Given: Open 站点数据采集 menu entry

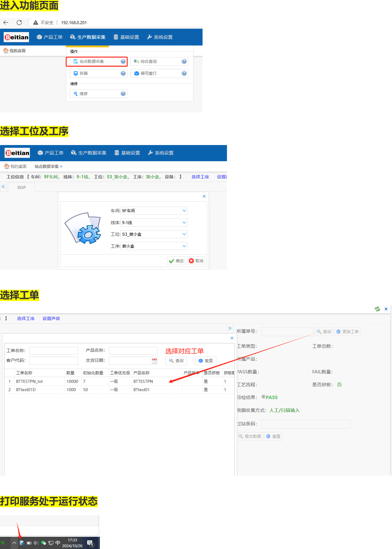Looking at the screenshot, I should point(92,61).
